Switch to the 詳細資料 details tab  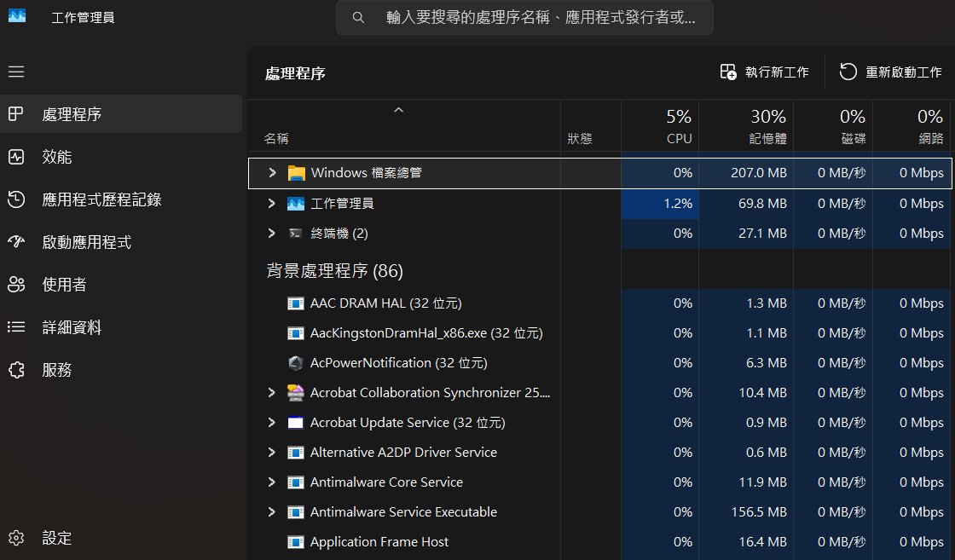pos(72,327)
